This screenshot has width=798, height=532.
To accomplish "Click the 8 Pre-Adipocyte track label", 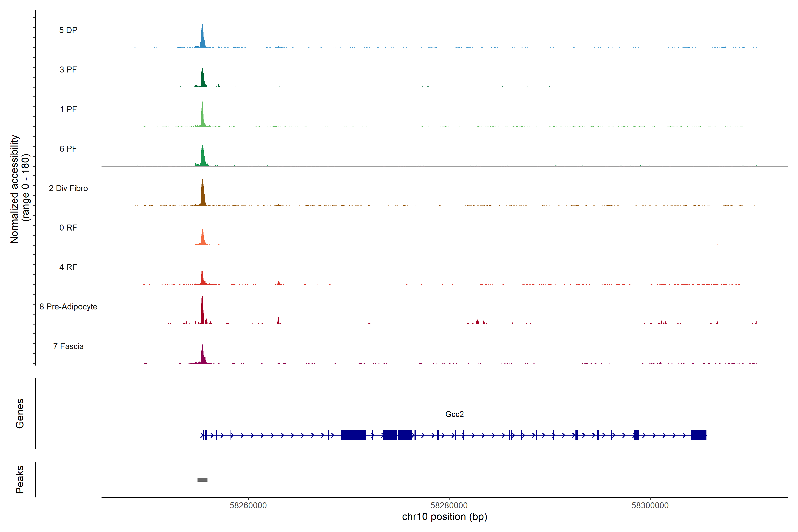I will click(68, 307).
